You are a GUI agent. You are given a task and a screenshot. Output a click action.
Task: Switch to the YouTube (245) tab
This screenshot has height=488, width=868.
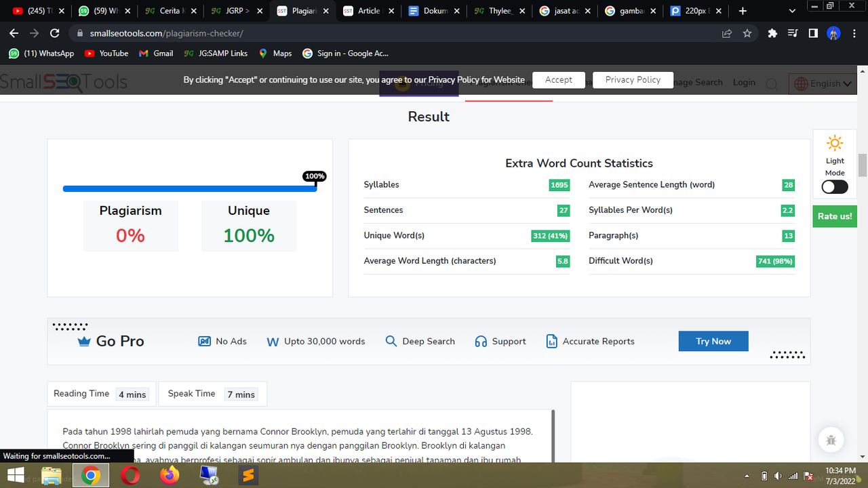pos(37,11)
